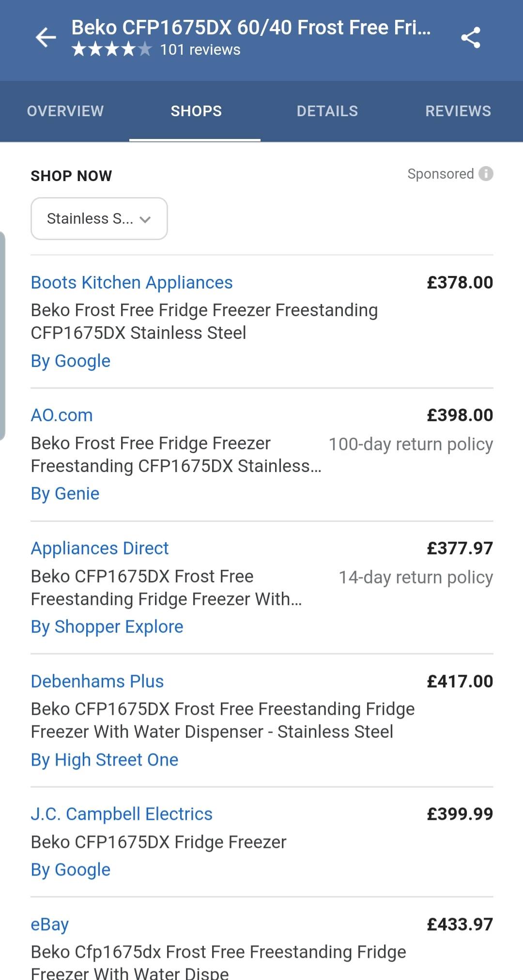Click the By Shopper Explore link
This screenshot has height=980, width=523.
pyautogui.click(x=107, y=627)
